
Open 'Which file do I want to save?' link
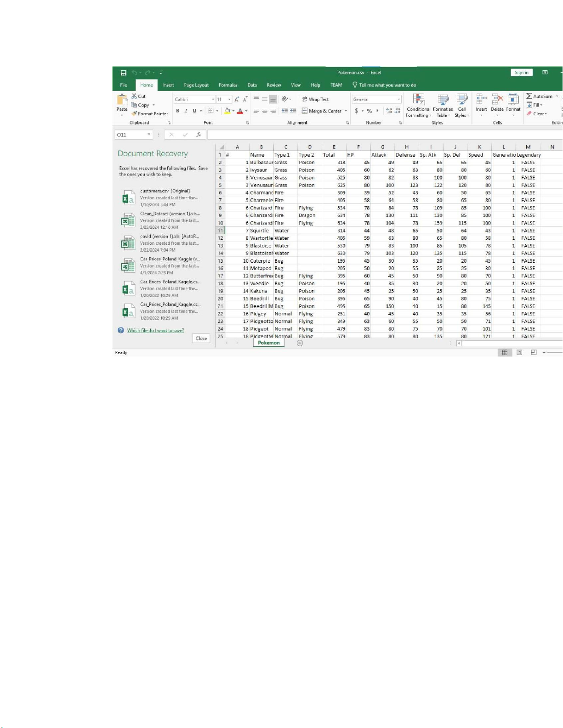155,330
